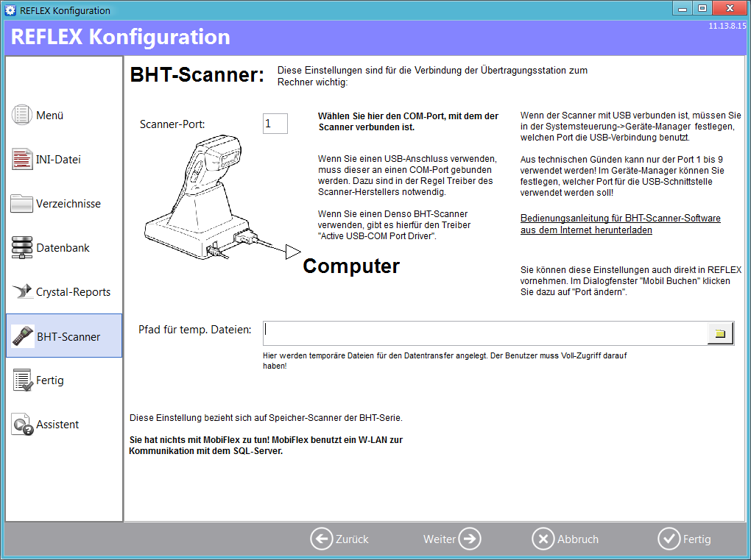
Task: Launch the Assistent from sidebar label
Action: [57, 424]
